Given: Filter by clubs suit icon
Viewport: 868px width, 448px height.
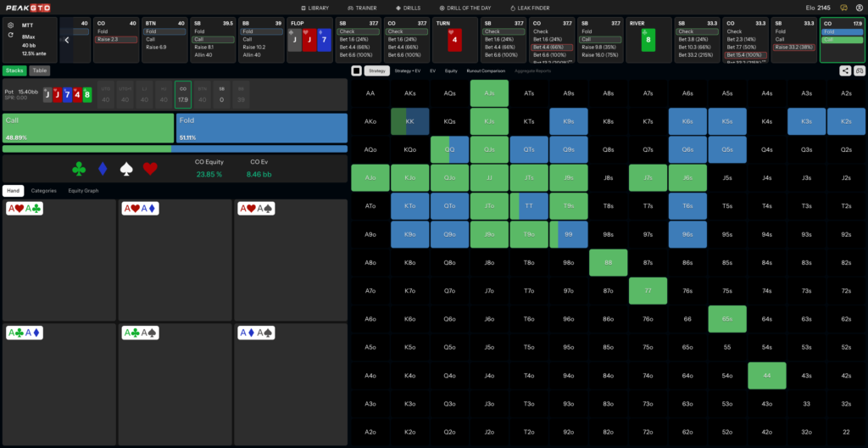Looking at the screenshot, I should point(79,169).
